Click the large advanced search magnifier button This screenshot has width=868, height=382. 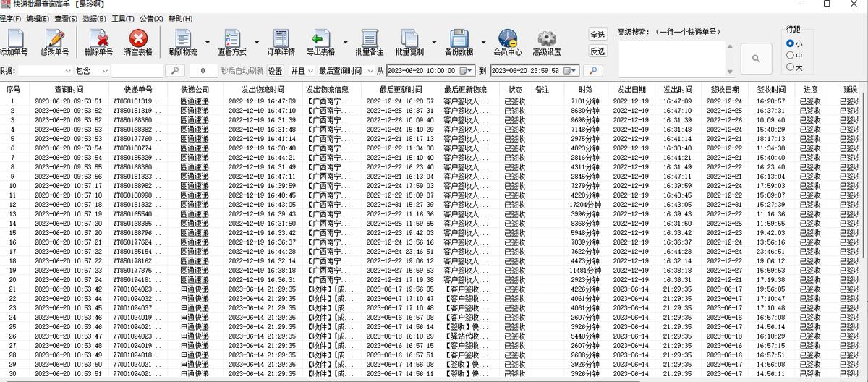pyautogui.click(x=755, y=59)
